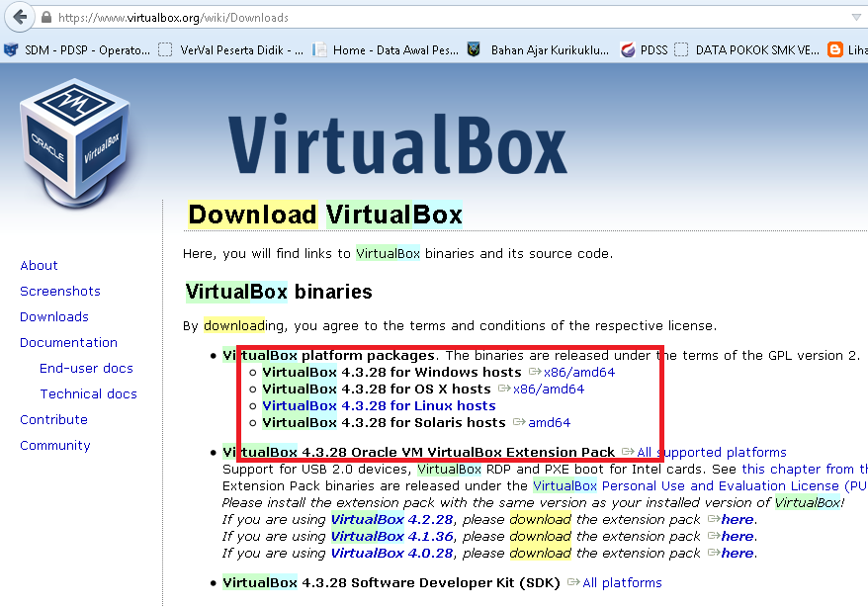Open the VirtualBox 4.1.36 link

[391, 536]
